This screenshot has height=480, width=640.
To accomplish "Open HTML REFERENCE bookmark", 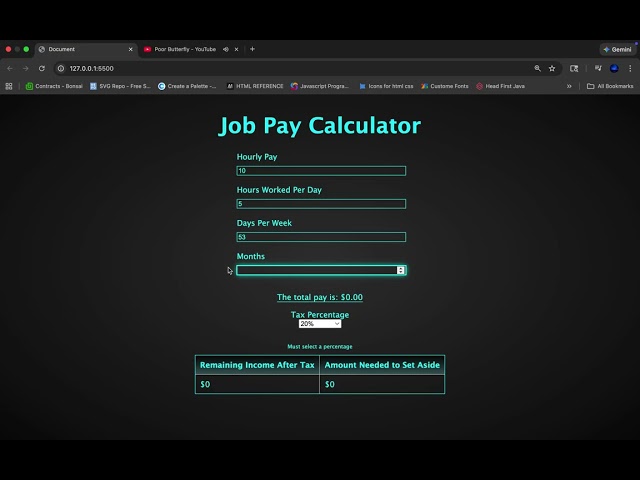I will 255,86.
